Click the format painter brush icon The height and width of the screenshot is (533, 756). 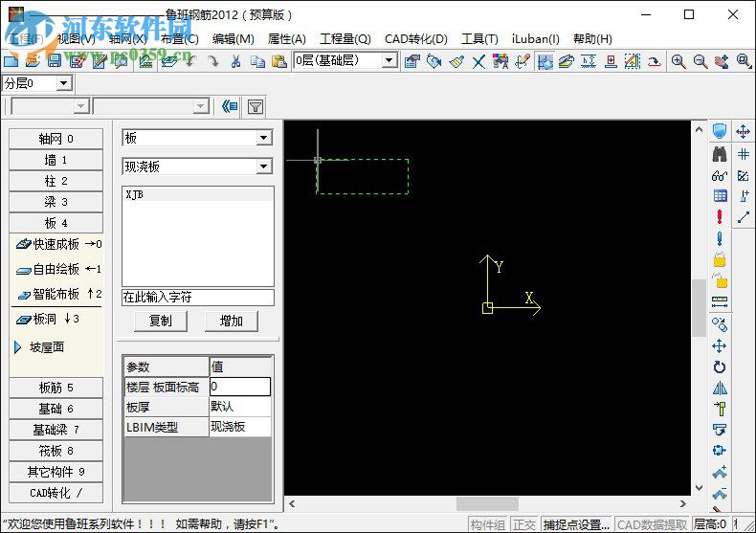click(456, 61)
